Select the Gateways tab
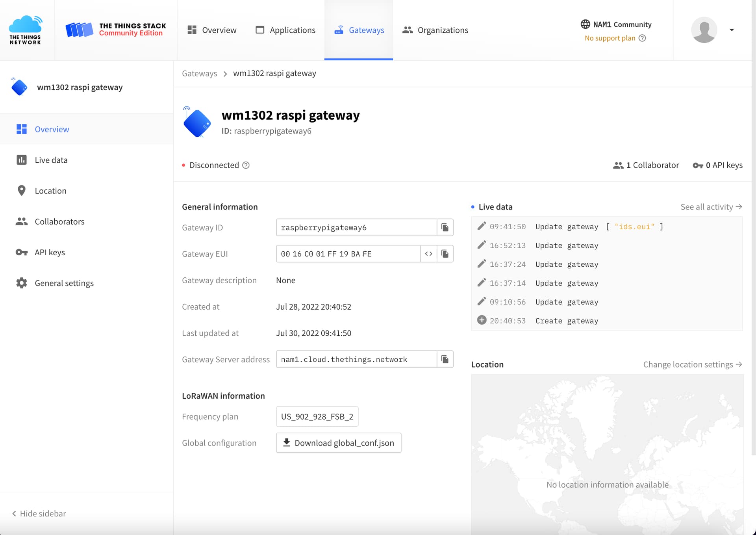The height and width of the screenshot is (535, 756). pyautogui.click(x=359, y=30)
